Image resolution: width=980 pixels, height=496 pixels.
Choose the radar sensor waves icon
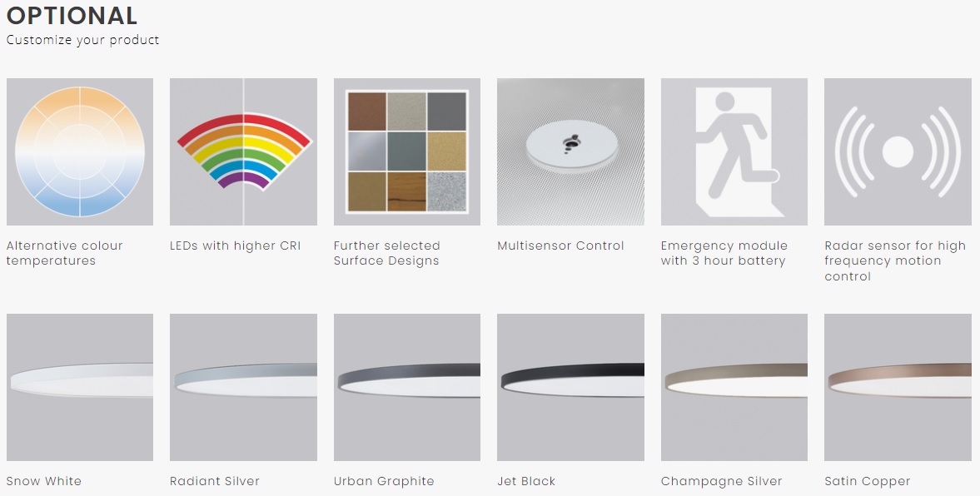[x=898, y=151]
